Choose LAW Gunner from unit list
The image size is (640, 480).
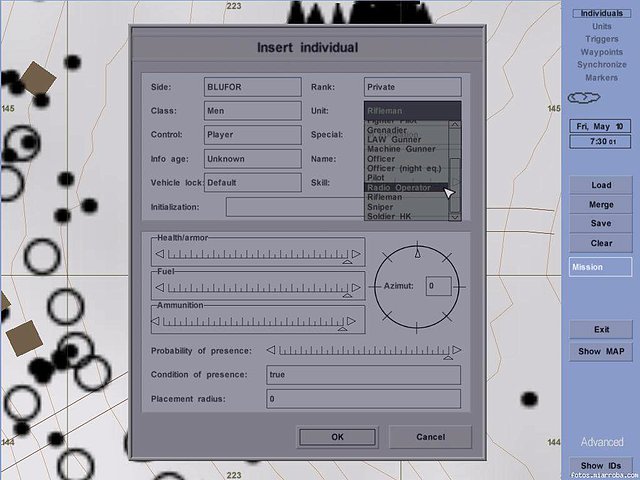[x=407, y=140]
